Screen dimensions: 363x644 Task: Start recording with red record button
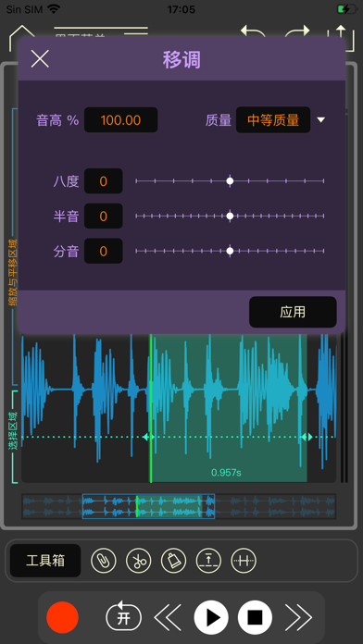62,617
